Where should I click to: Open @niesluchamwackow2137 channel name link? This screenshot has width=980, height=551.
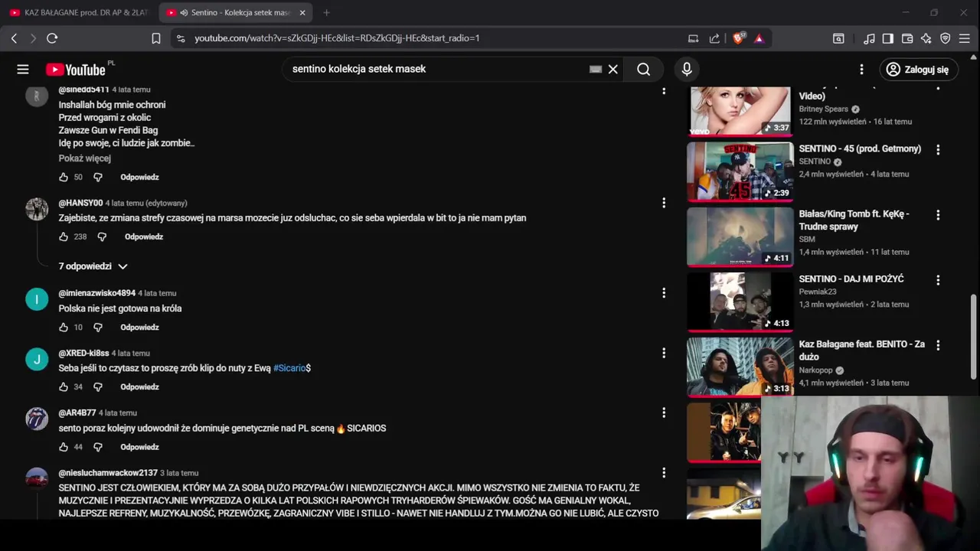pyautogui.click(x=108, y=473)
